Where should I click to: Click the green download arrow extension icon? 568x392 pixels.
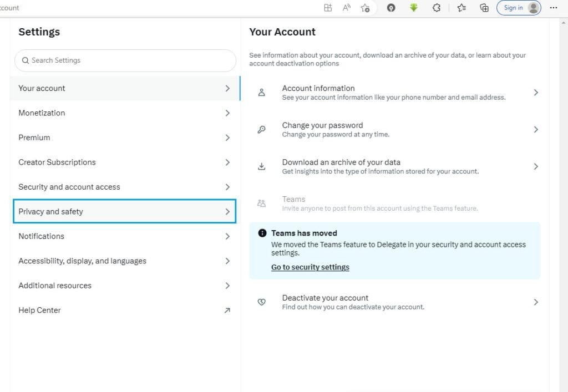pyautogui.click(x=414, y=8)
